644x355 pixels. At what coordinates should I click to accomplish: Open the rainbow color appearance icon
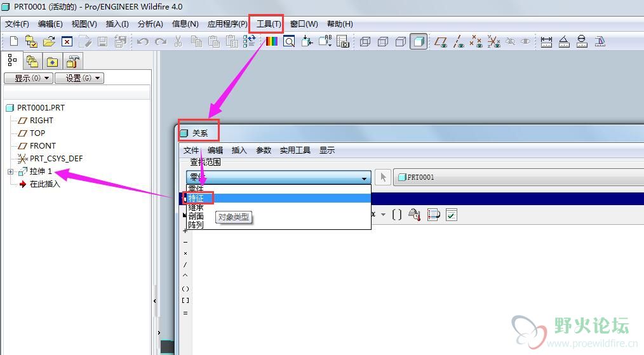coord(271,41)
